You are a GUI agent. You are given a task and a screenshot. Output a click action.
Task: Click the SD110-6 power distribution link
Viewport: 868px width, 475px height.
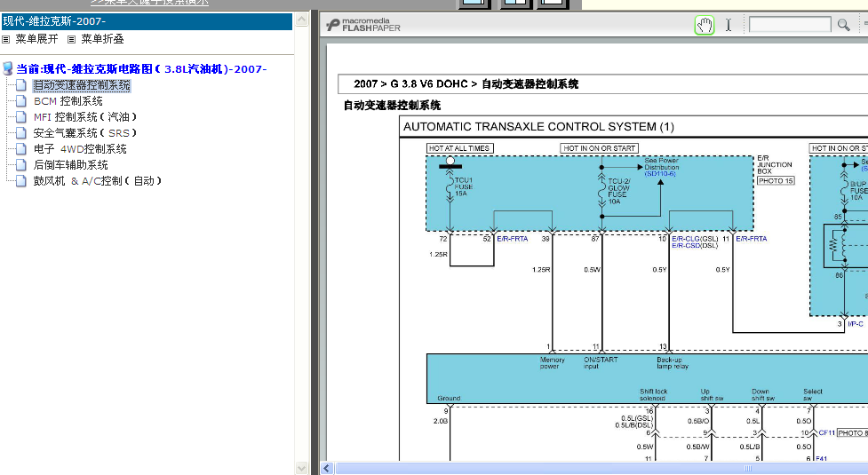click(660, 174)
